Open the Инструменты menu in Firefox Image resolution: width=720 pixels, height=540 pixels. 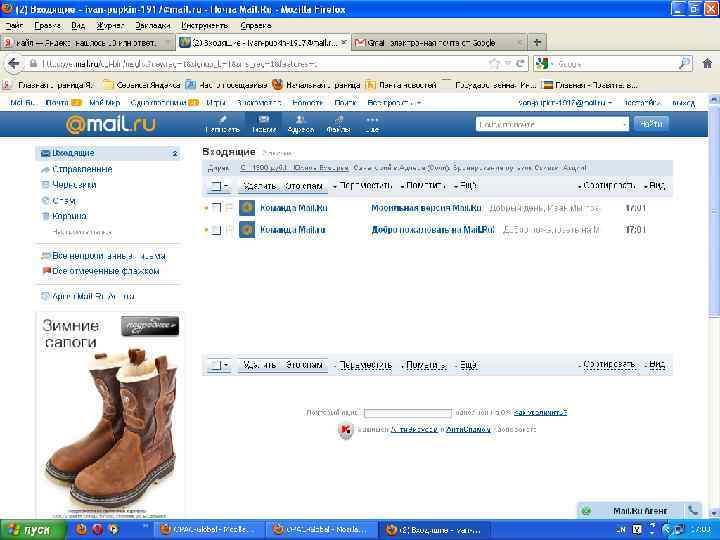205,26
